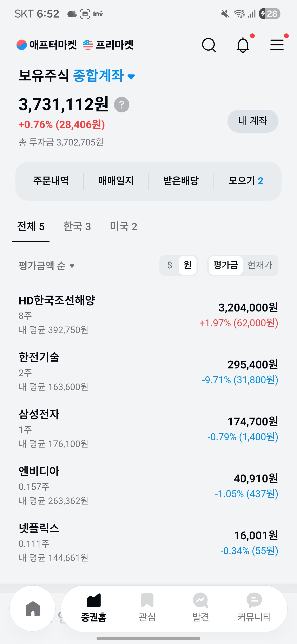This screenshot has height=644, width=297.
Task: Switch currency display to 원
Action: (187, 265)
